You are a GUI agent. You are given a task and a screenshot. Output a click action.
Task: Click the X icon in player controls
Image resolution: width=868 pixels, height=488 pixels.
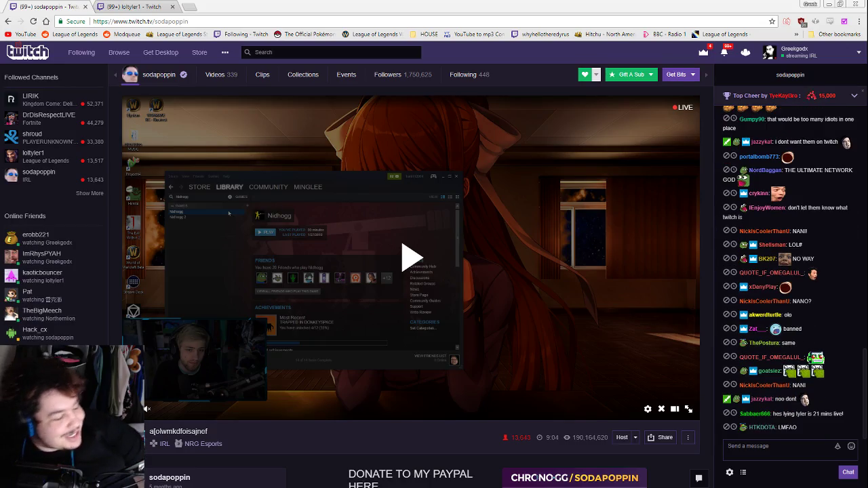click(661, 409)
